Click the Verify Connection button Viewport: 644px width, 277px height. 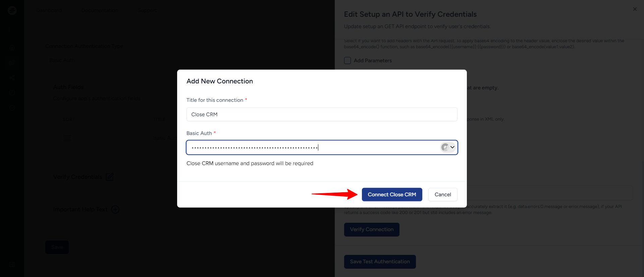(x=372, y=229)
